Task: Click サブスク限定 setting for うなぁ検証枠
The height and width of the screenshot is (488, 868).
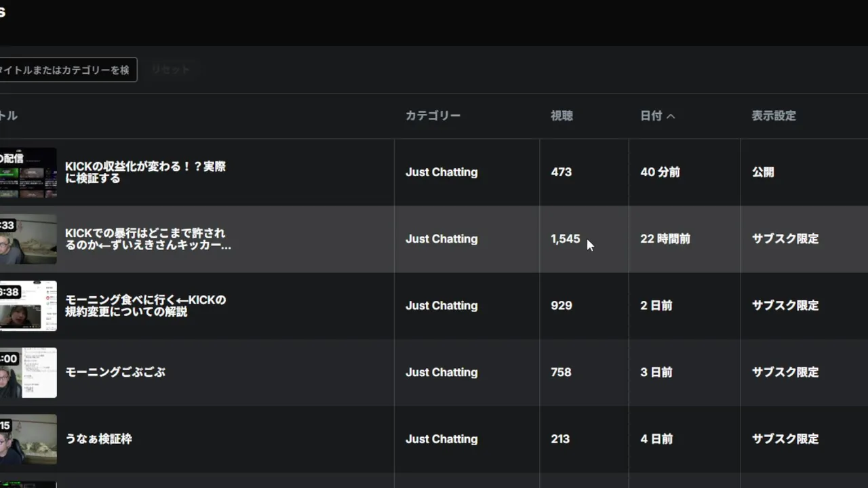Action: pos(785,439)
